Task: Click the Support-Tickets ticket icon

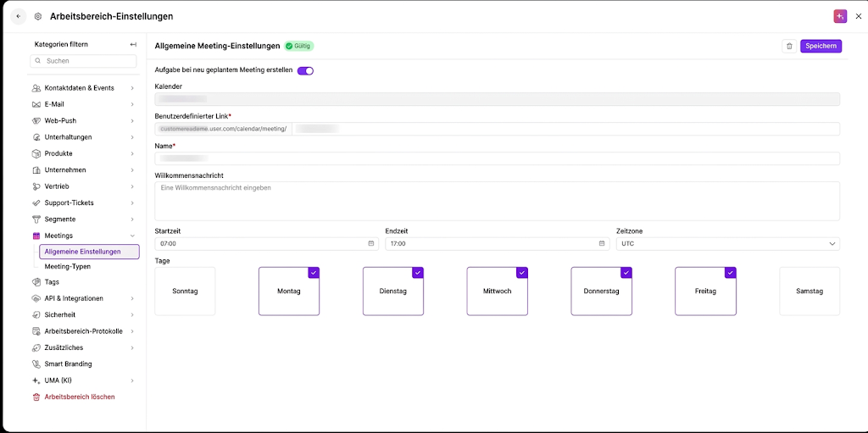Action: tap(36, 203)
